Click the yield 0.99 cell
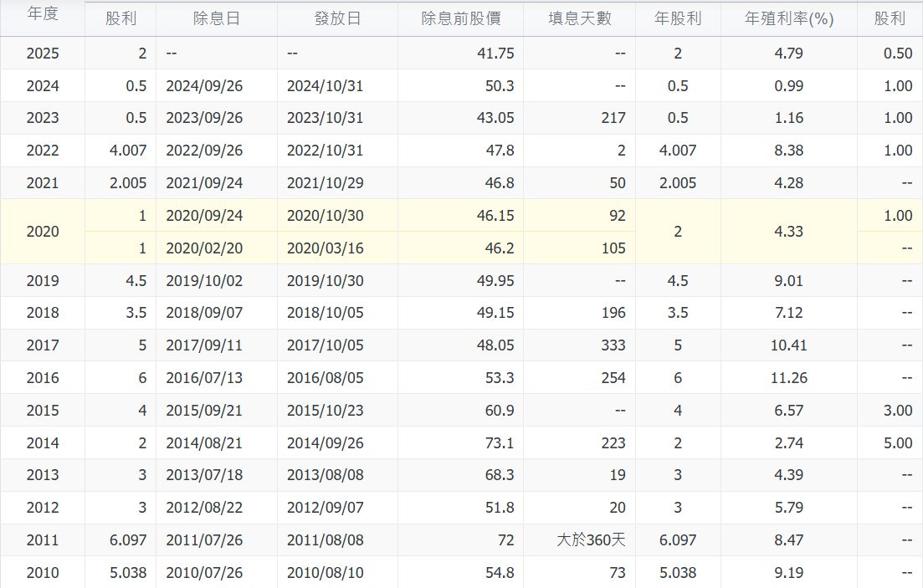The width and height of the screenshot is (923, 588). tap(789, 86)
